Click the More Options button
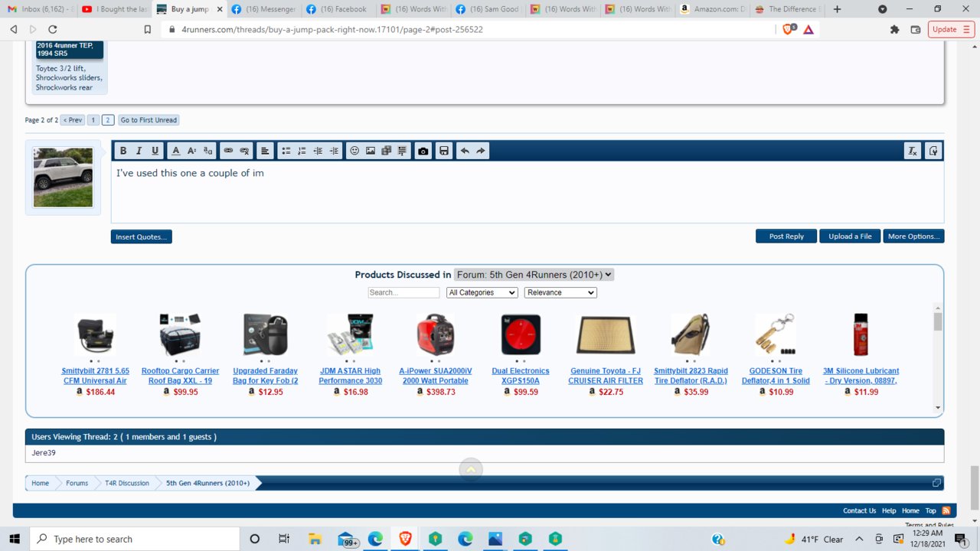 click(913, 236)
